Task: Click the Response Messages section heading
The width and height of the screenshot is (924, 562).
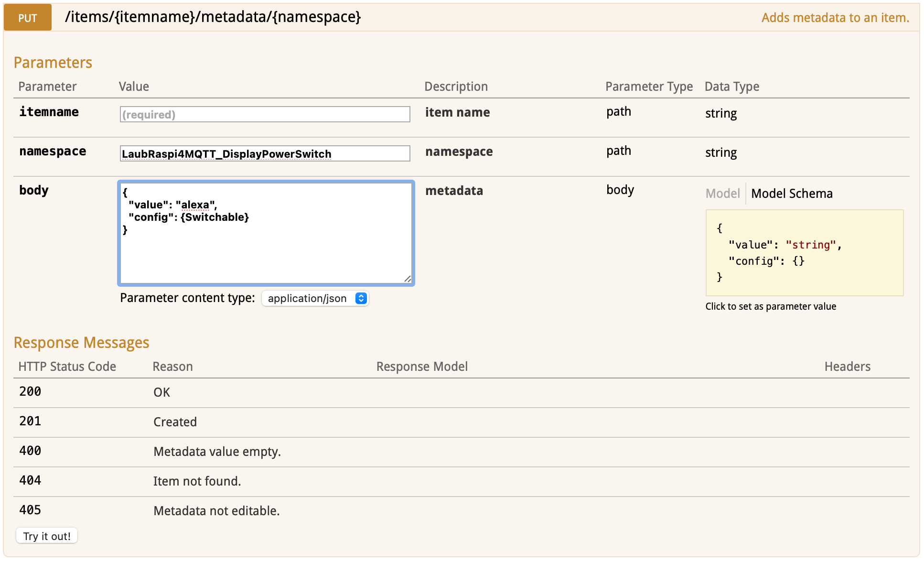Action: coord(81,343)
